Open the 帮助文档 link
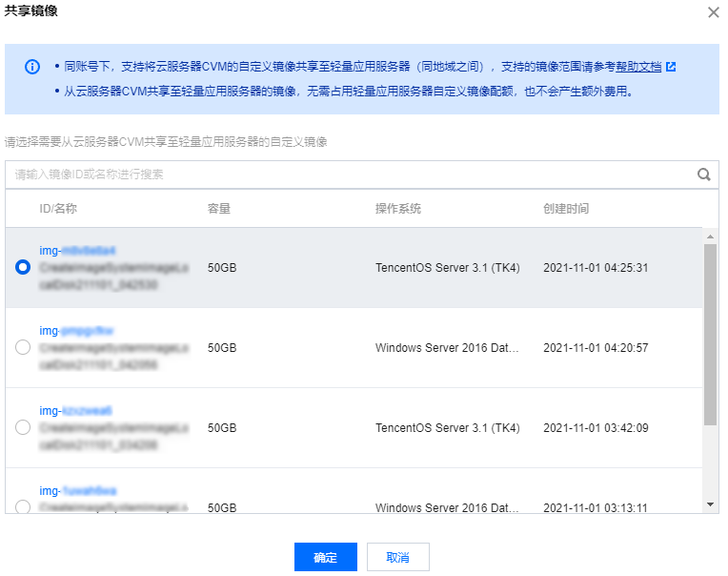Viewport: 728px width, 576px height. pyautogui.click(x=638, y=67)
